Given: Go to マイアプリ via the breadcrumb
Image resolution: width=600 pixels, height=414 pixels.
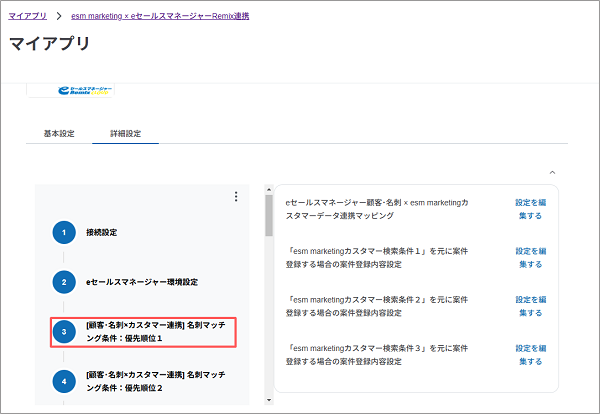Looking at the screenshot, I should click(x=28, y=17).
